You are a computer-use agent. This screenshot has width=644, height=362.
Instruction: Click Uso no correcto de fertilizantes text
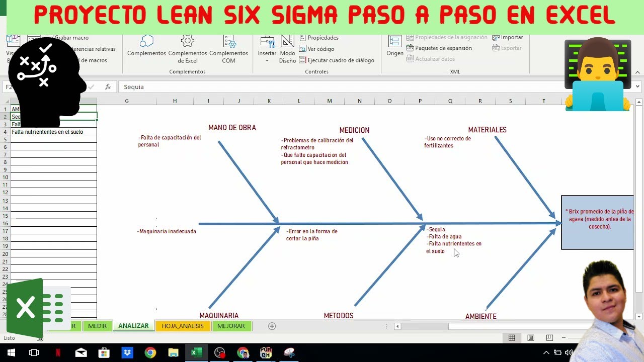pos(448,142)
